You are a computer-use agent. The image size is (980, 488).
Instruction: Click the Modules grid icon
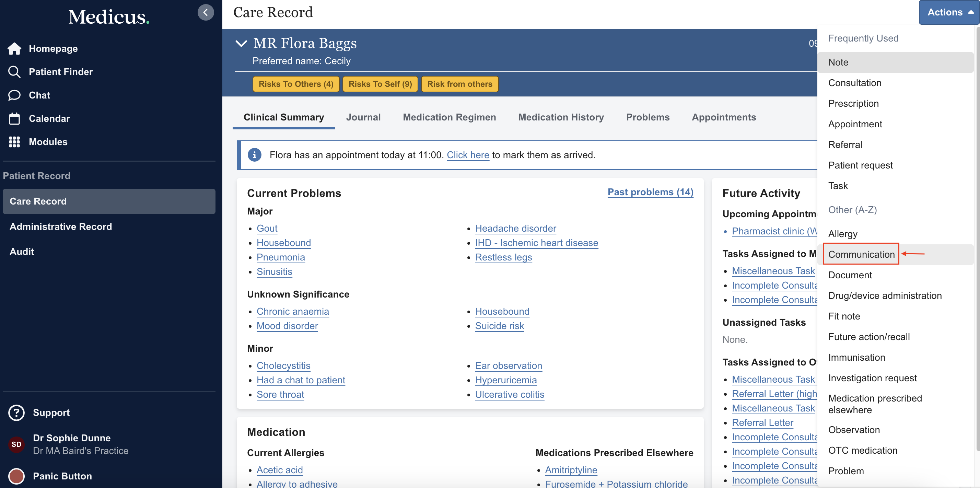click(x=14, y=142)
